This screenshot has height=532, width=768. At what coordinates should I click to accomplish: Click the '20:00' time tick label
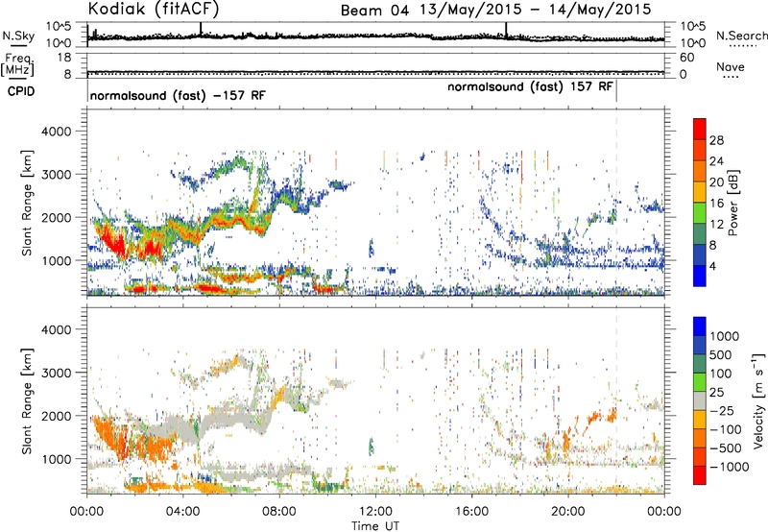click(x=567, y=512)
